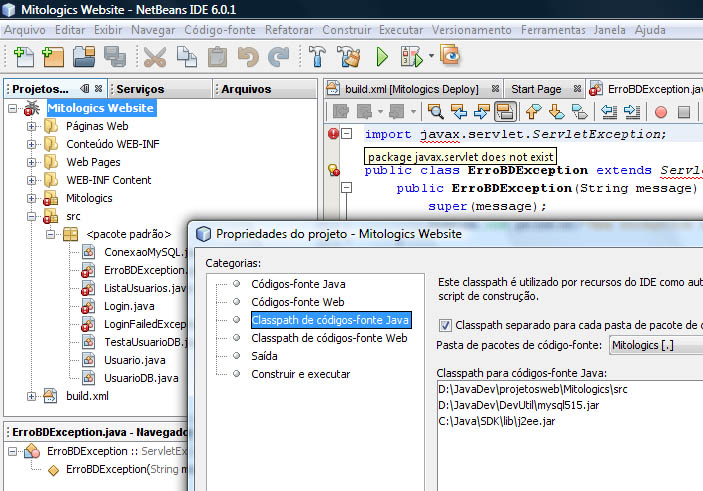
Task: Click the Clean and Build broom icon
Action: tap(349, 57)
